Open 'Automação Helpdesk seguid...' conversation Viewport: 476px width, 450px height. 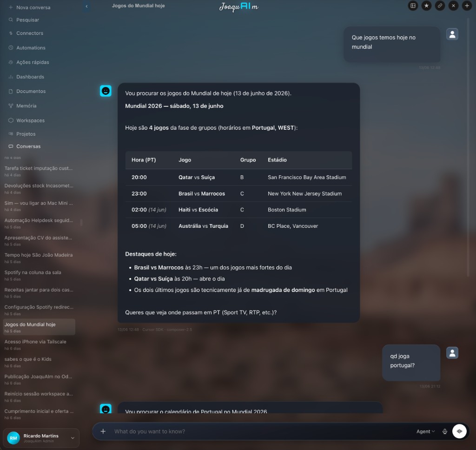point(39,223)
